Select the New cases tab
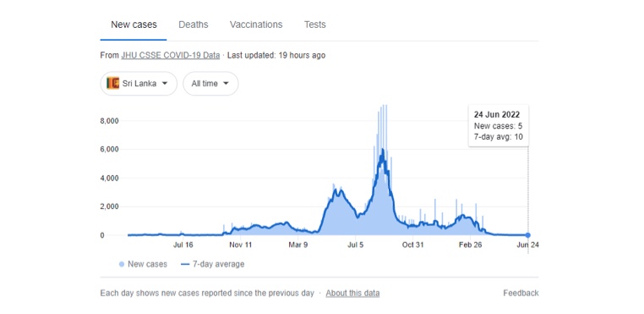 (x=134, y=25)
